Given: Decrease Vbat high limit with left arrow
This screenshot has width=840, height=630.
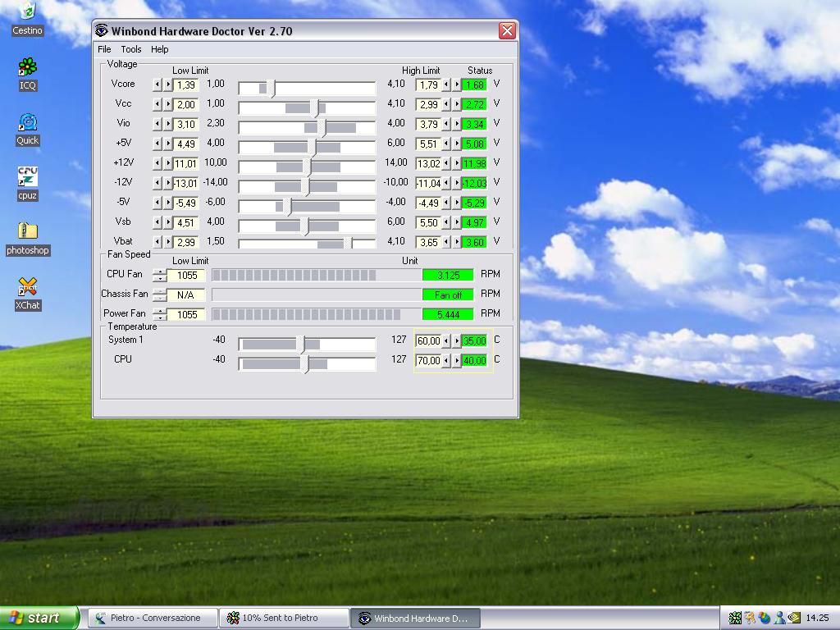Looking at the screenshot, I should point(445,242).
